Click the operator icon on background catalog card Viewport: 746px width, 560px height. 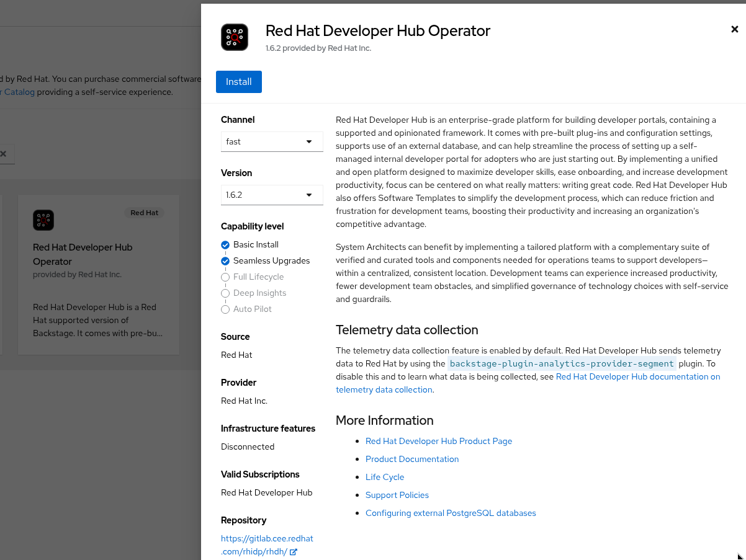click(43, 220)
